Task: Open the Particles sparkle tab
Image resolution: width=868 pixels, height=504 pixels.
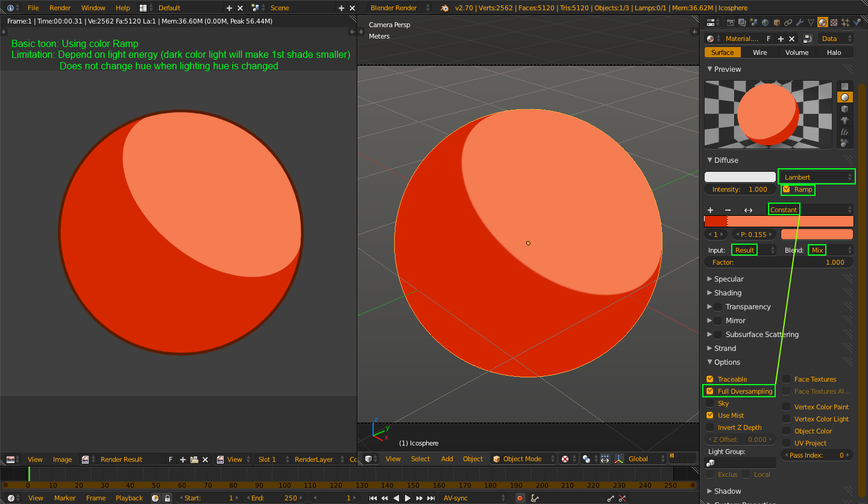Action: (x=846, y=22)
